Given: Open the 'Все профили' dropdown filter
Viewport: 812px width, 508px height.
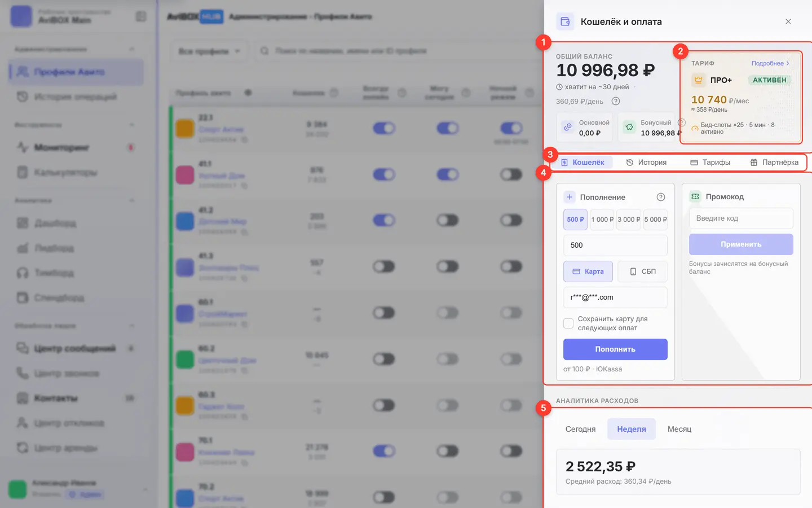Looking at the screenshot, I should pos(209,51).
